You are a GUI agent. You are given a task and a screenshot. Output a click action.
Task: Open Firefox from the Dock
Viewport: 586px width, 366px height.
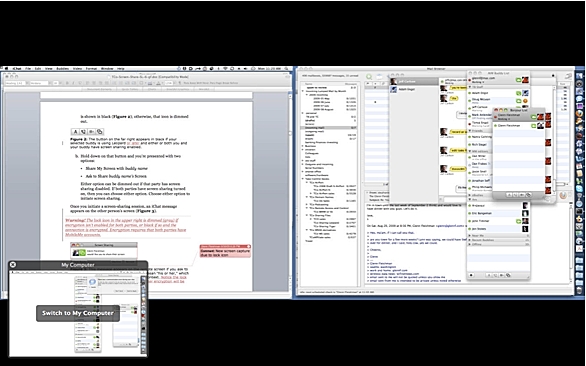[580, 113]
